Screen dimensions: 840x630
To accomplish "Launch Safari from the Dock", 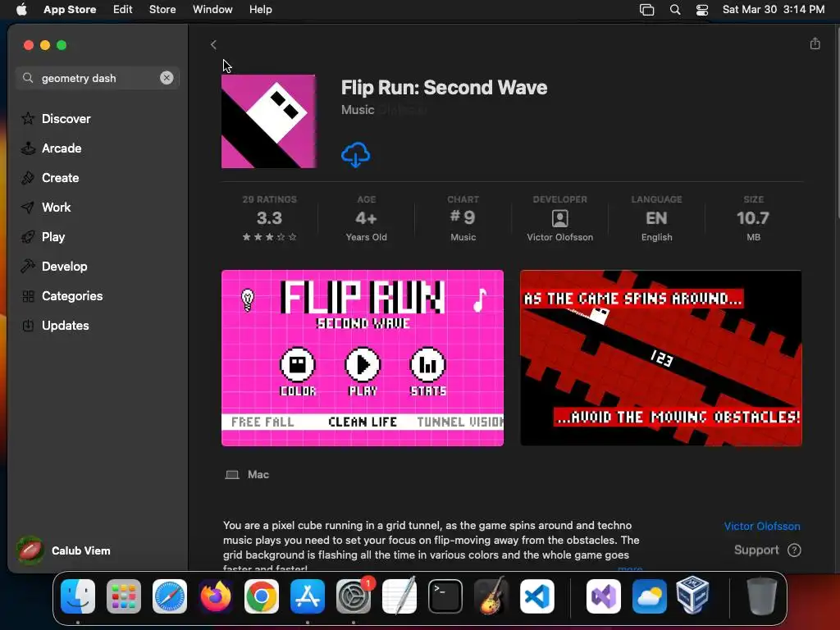I will [170, 596].
